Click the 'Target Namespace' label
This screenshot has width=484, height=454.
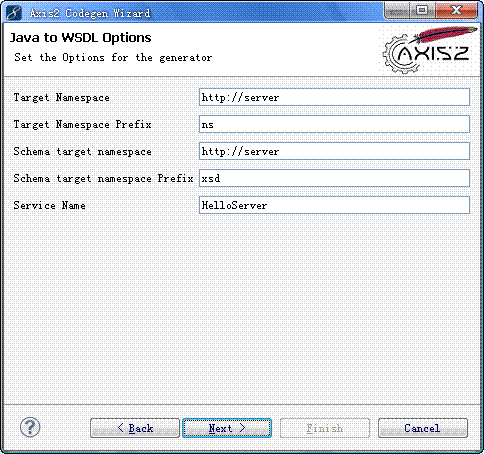pyautogui.click(x=61, y=97)
